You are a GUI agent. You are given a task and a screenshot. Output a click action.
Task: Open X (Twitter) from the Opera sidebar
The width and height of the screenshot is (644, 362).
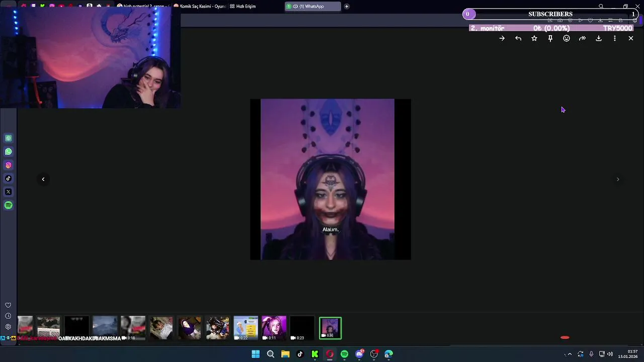9,192
